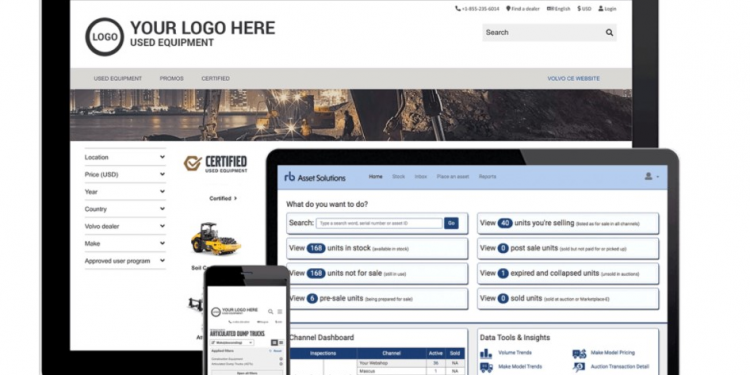Expand the Country filter
The image size is (750, 375).
125,209
